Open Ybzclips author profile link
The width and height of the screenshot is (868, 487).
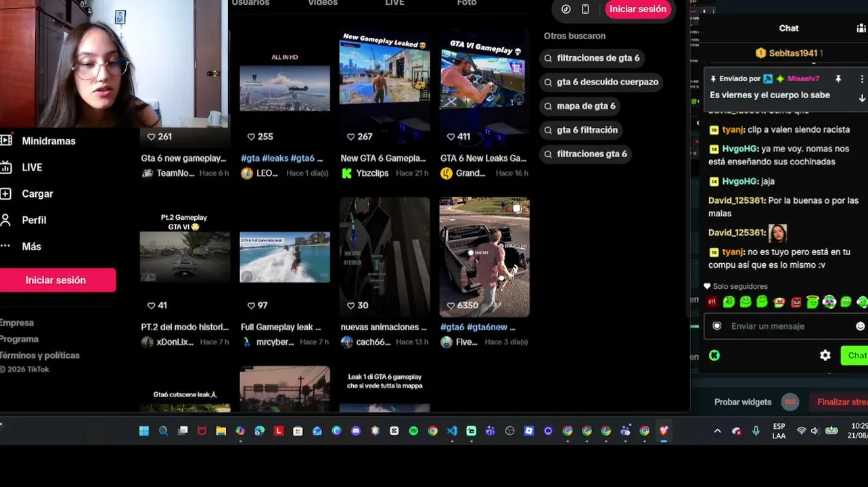(x=373, y=173)
